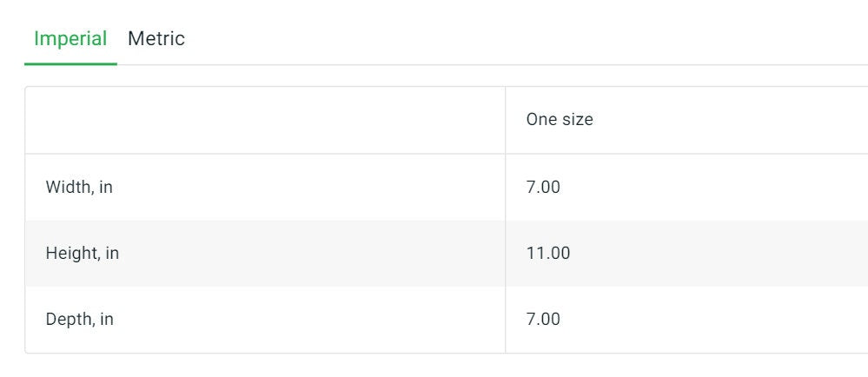Select the Imperial tab
This screenshot has width=868, height=377.
pyautogui.click(x=70, y=39)
